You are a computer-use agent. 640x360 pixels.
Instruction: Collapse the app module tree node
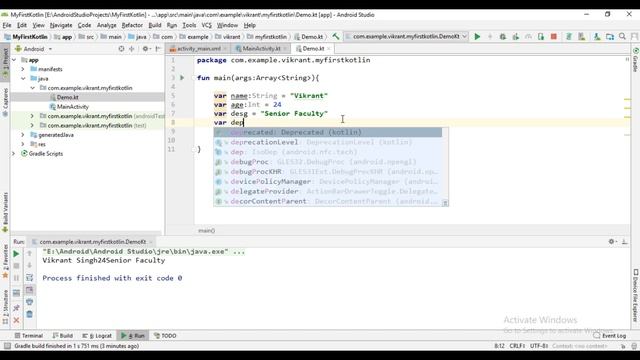pyautogui.click(x=14, y=60)
